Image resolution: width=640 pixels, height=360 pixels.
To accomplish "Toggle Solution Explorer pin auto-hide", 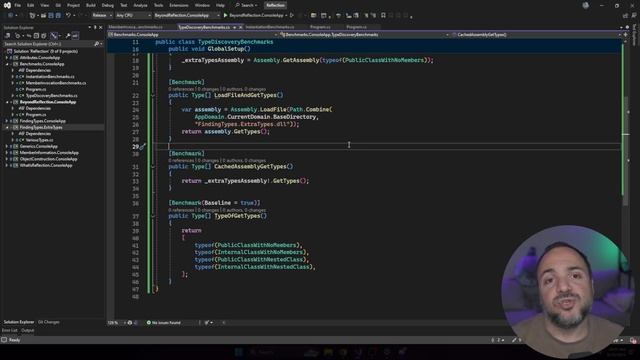I will pos(95,27).
